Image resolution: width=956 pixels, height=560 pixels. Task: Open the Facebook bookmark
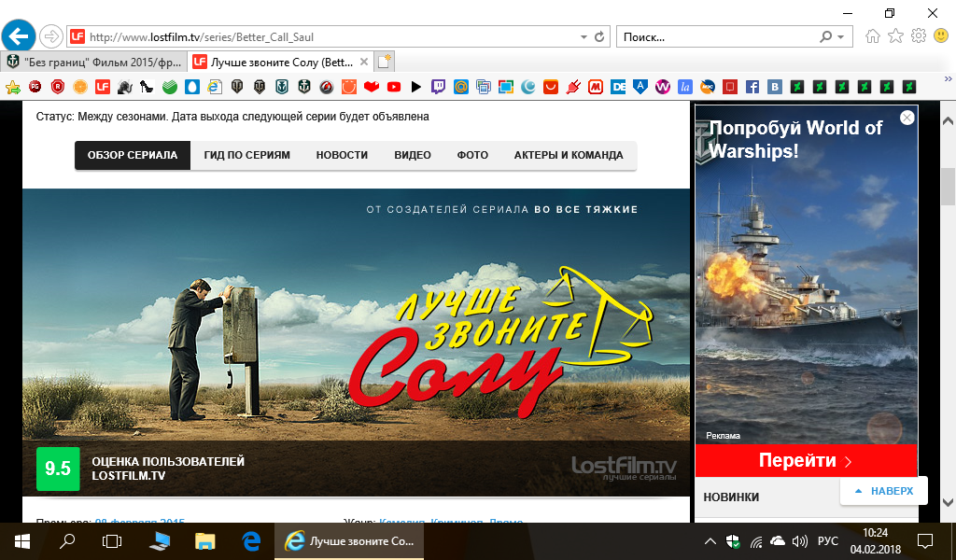click(752, 87)
